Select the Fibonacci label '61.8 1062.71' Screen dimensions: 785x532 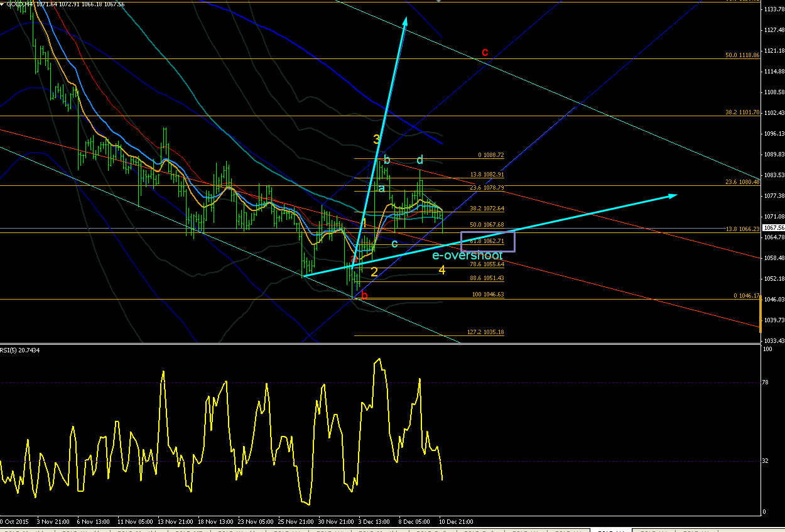point(487,241)
